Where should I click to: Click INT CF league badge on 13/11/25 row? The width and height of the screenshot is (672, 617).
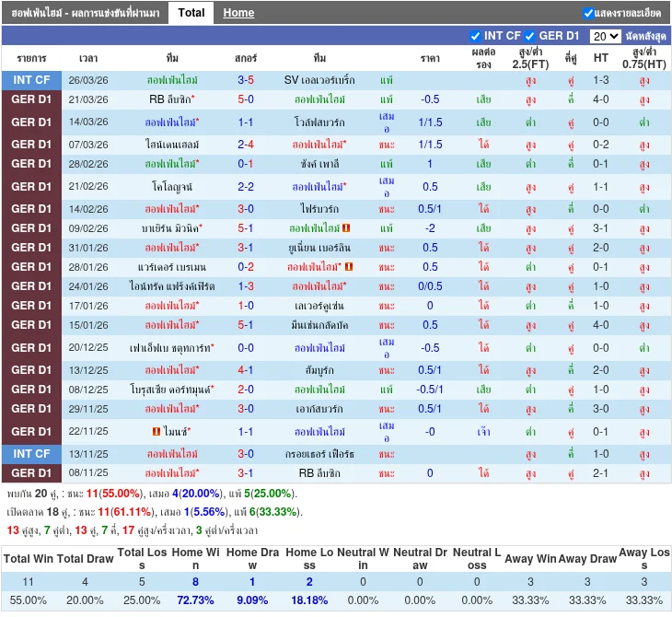pyautogui.click(x=31, y=454)
